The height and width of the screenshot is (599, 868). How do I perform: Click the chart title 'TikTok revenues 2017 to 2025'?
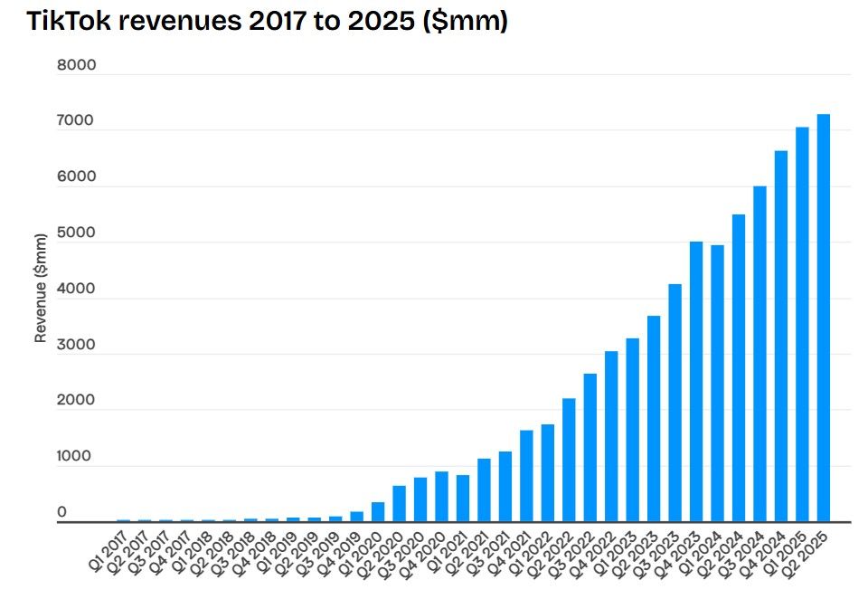point(267,22)
